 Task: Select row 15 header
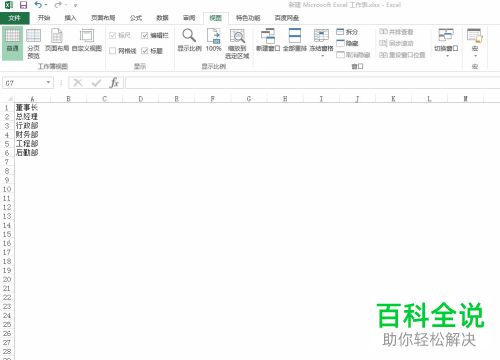7,234
